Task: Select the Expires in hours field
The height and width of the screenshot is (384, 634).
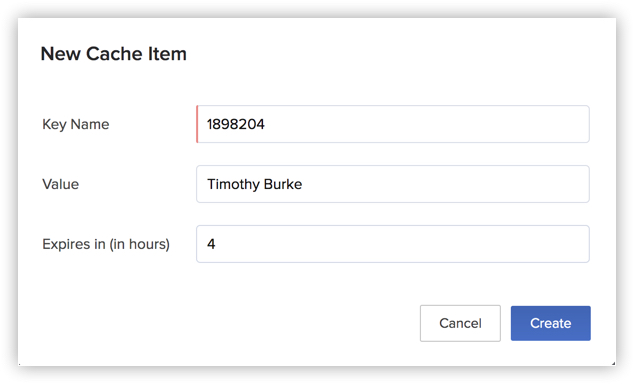Action: pyautogui.click(x=393, y=244)
